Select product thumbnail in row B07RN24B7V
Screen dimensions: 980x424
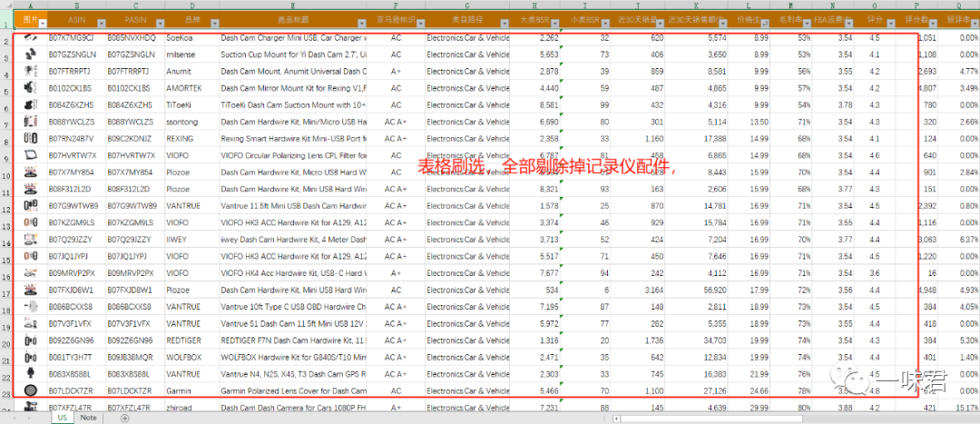pyautogui.click(x=30, y=138)
